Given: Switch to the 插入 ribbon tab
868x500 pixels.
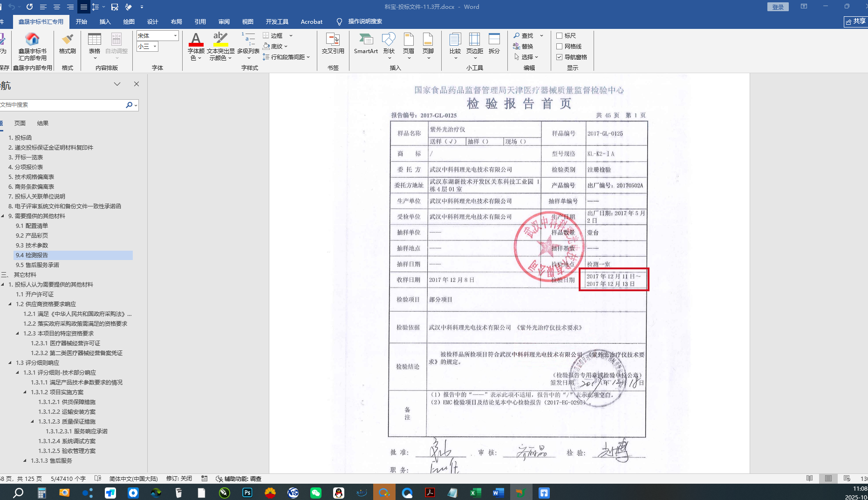Looking at the screenshot, I should pos(105,21).
